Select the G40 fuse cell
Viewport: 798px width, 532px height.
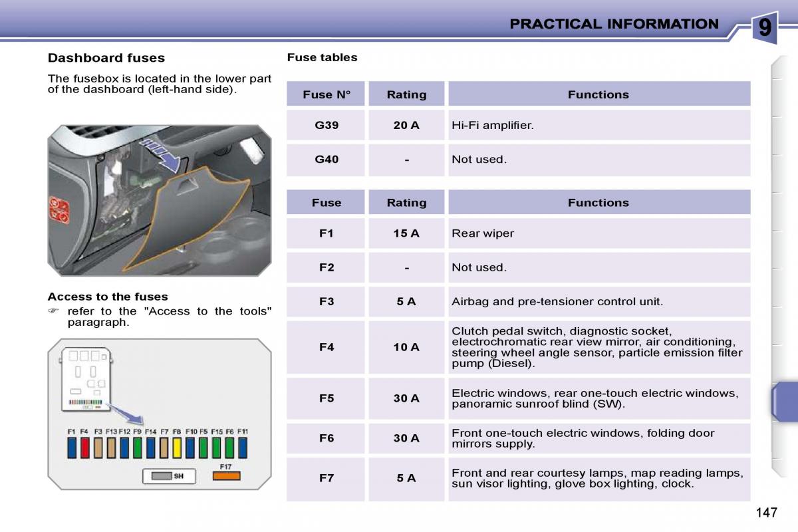[326, 159]
